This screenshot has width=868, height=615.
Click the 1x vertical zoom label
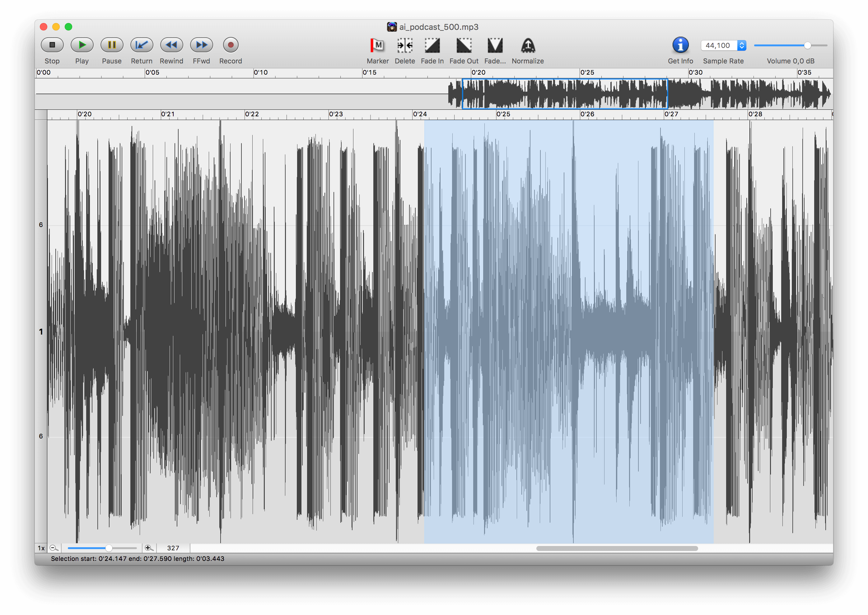(x=41, y=548)
